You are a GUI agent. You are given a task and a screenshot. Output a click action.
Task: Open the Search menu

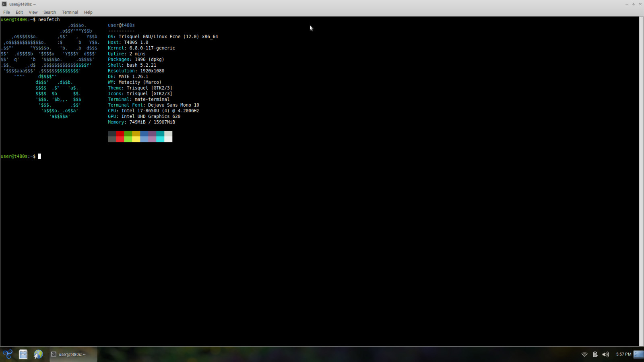[x=50, y=12]
